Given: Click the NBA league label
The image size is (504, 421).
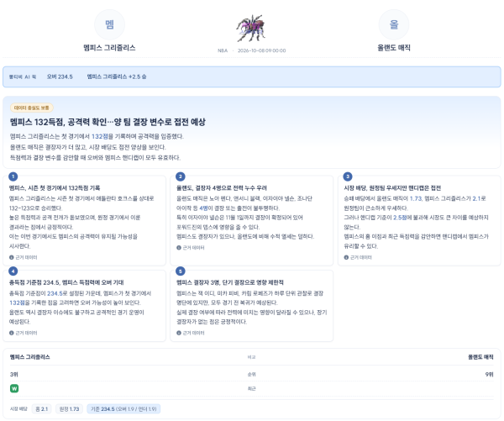Looking at the screenshot, I should point(223,50).
